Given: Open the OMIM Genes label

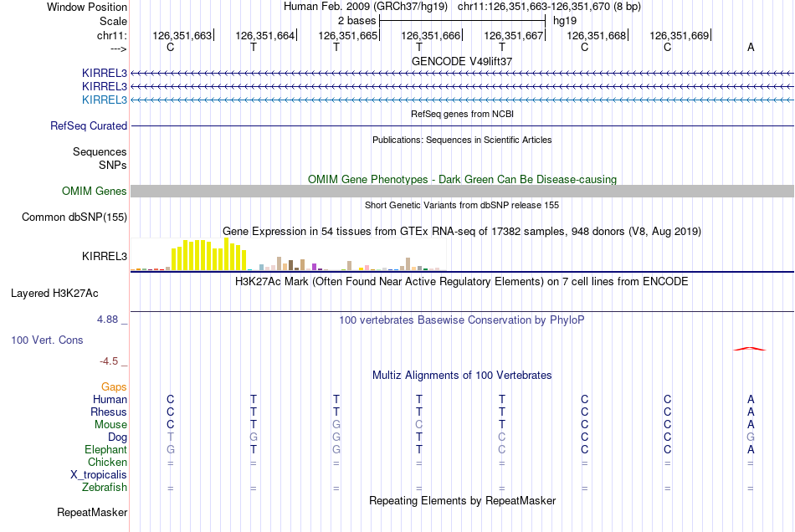Looking at the screenshot, I should pyautogui.click(x=95, y=191).
